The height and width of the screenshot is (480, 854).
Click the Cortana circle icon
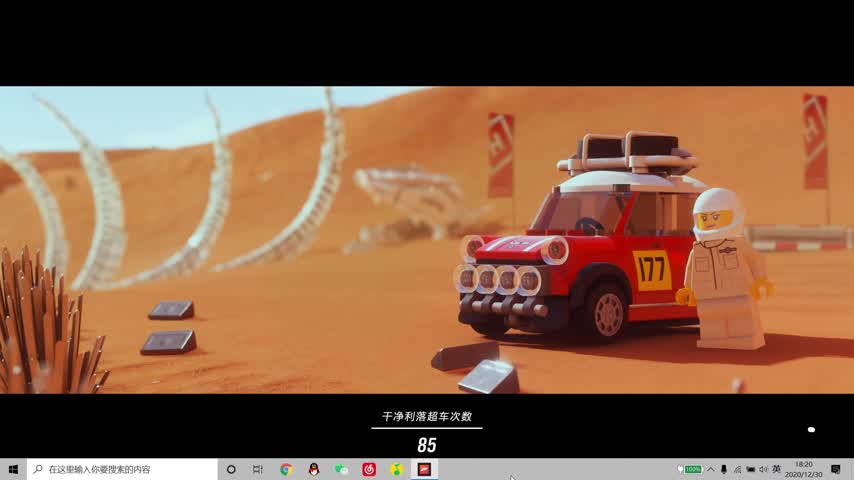click(x=231, y=469)
